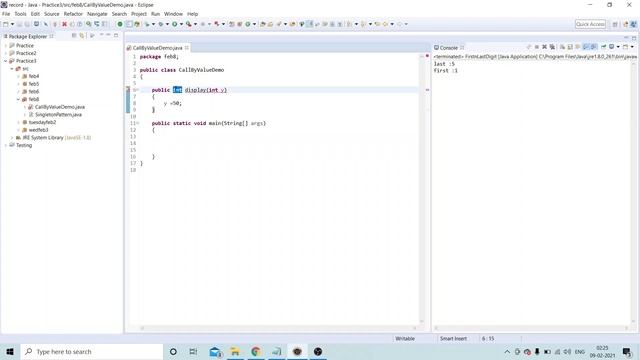The image size is (640, 360).
Task: Click the Open Perspective icon
Action: click(615, 24)
